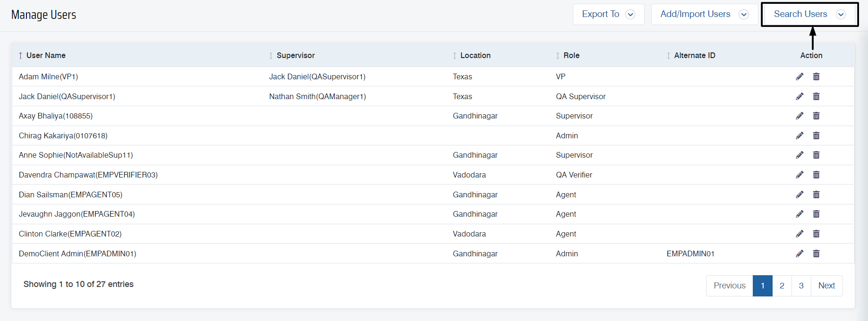
Task: Click the Agent role in Jevaughn Jaggon's row
Action: coord(566,214)
